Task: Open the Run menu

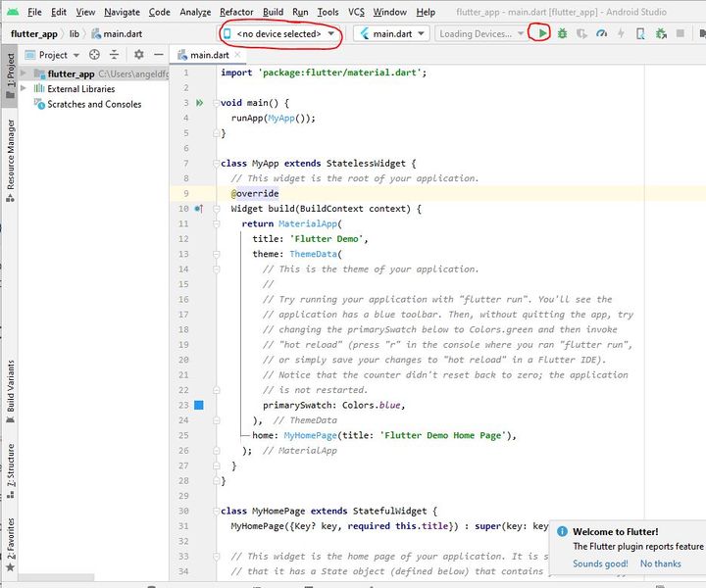Action: click(x=300, y=12)
